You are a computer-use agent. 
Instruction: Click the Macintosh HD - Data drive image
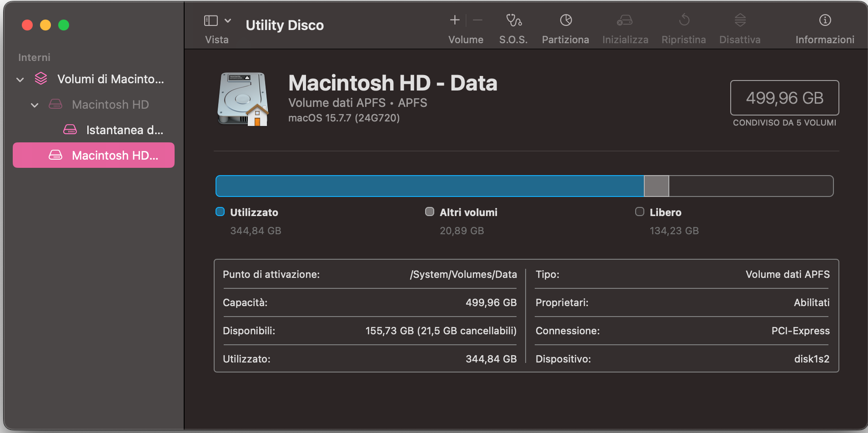pos(243,99)
